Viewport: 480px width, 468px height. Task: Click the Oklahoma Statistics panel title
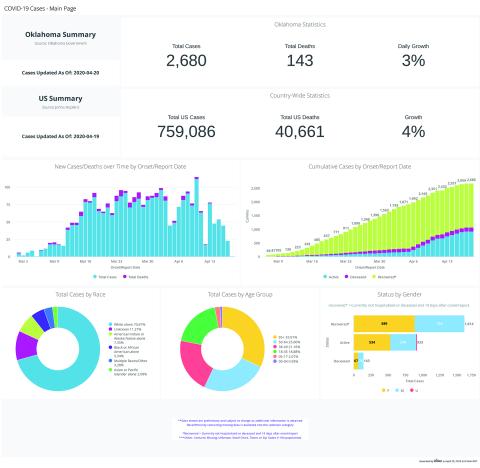300,25
